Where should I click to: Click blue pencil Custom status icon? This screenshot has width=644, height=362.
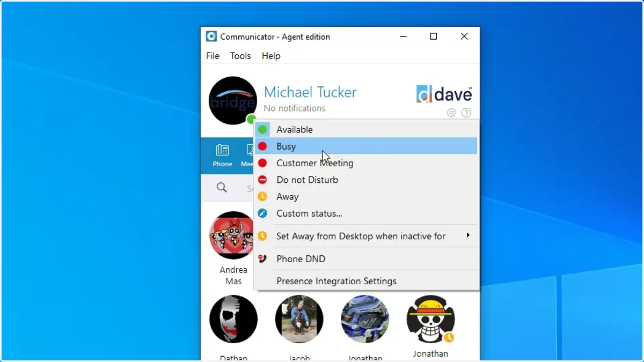click(262, 213)
